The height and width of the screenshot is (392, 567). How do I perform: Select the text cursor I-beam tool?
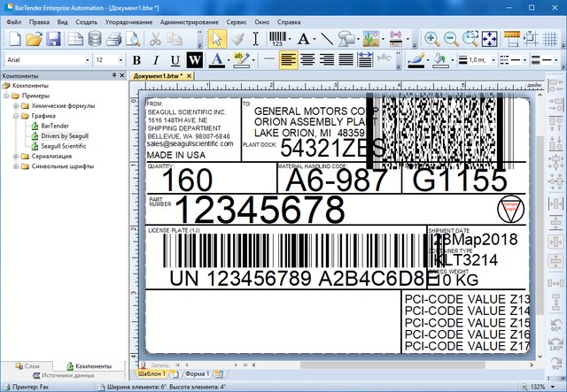[256, 39]
